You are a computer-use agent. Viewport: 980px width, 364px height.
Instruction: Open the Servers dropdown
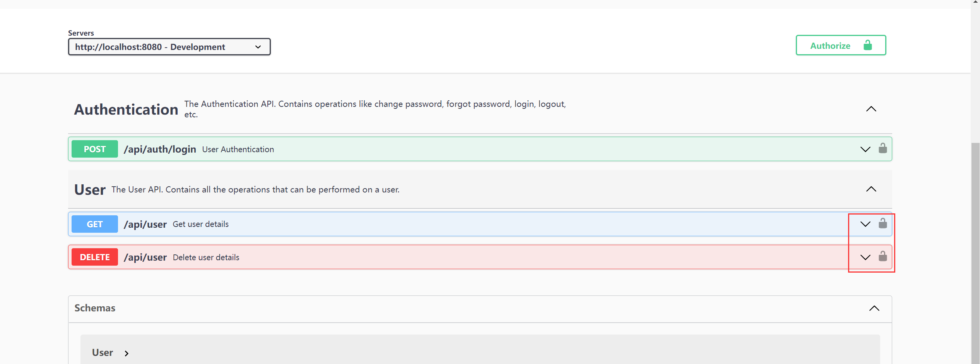[169, 47]
